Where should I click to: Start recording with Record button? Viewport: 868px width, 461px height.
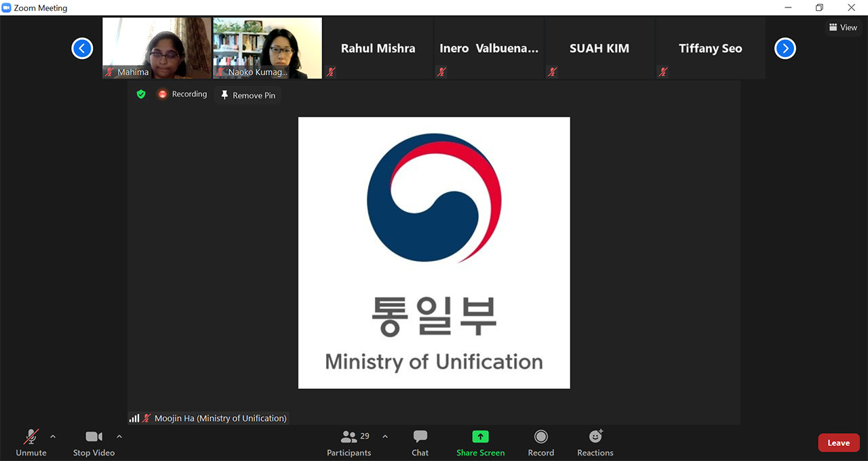(x=540, y=443)
